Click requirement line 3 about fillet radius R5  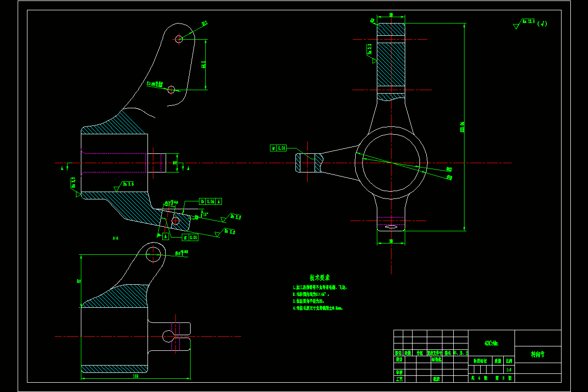click(308, 301)
